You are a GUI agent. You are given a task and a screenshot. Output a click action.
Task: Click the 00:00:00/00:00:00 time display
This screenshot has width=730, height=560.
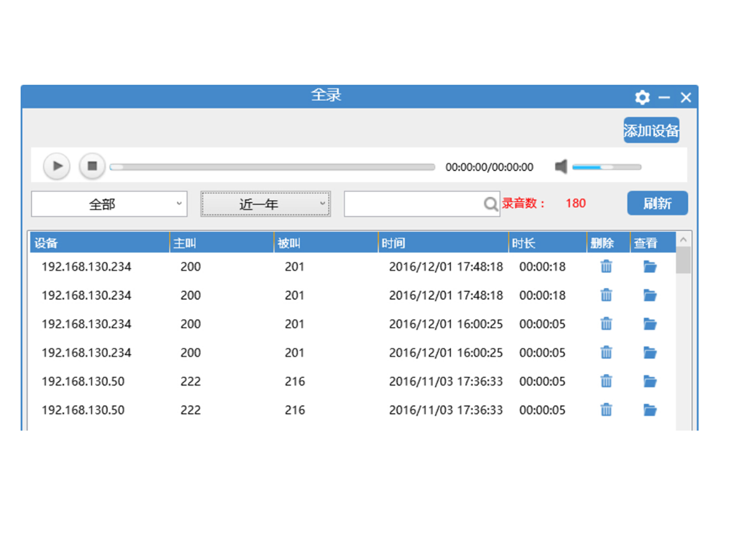click(489, 167)
